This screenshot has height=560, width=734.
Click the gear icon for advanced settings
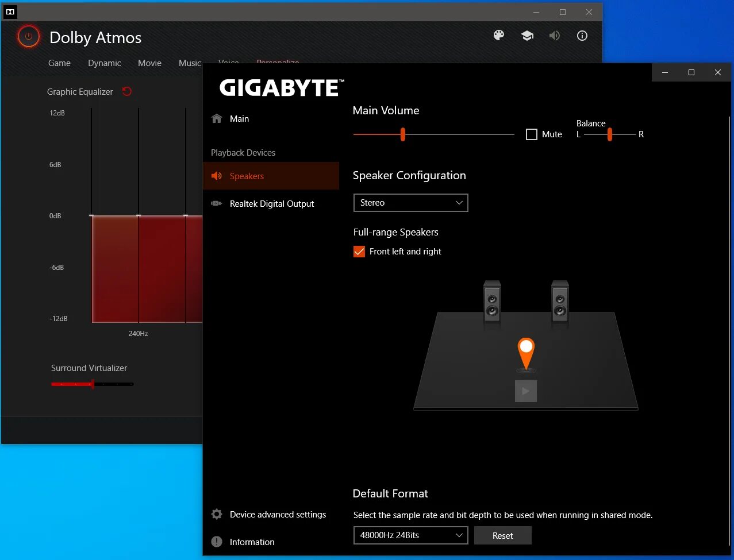click(x=217, y=514)
